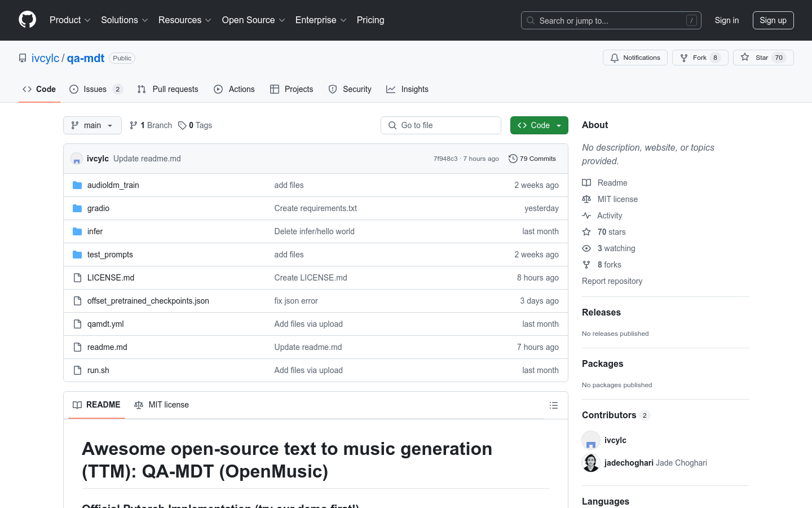Screen dimensions: 812x508
Task: Click the audioldm_train folder icon
Action: 77,185
